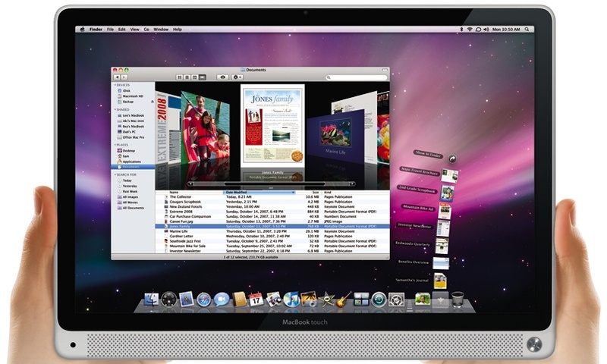Collapse the SEARCH FOR sidebar section
The width and height of the screenshot is (607, 364).
[x=115, y=175]
